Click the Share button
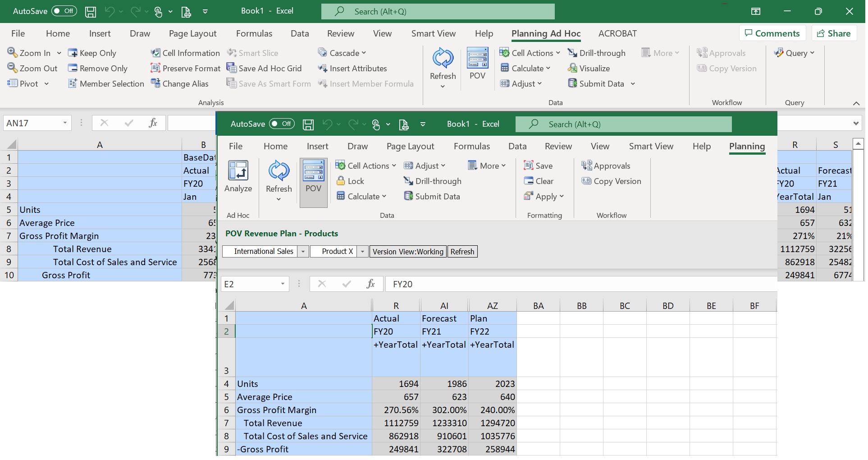This screenshot has width=868, height=460. (834, 33)
